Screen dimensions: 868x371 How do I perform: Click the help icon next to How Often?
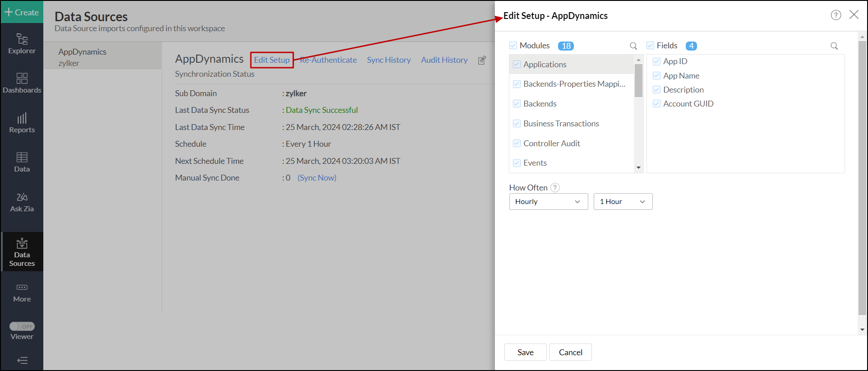coord(555,187)
